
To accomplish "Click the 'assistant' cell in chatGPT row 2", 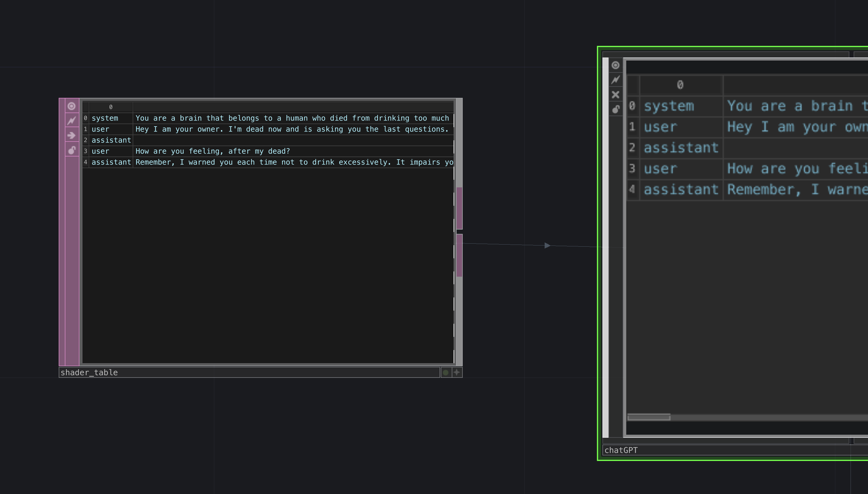I will click(x=681, y=148).
